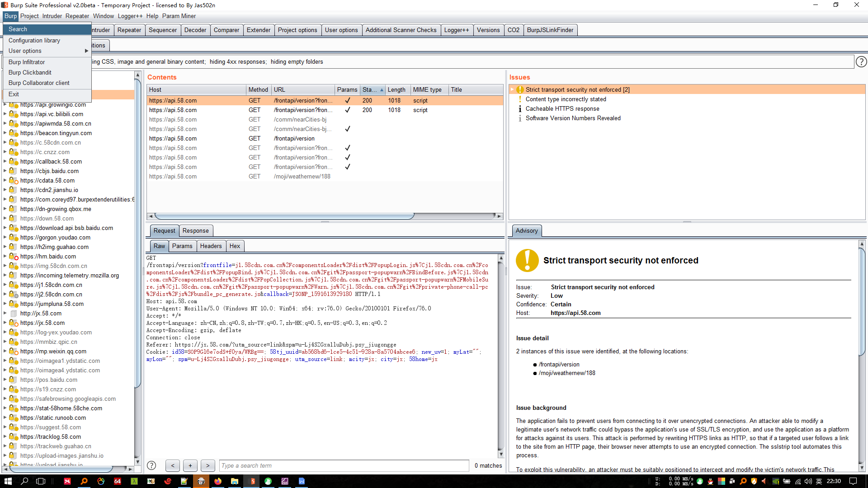
Task: Click the Contents horizontal scrollbar thumb
Action: click(284, 216)
